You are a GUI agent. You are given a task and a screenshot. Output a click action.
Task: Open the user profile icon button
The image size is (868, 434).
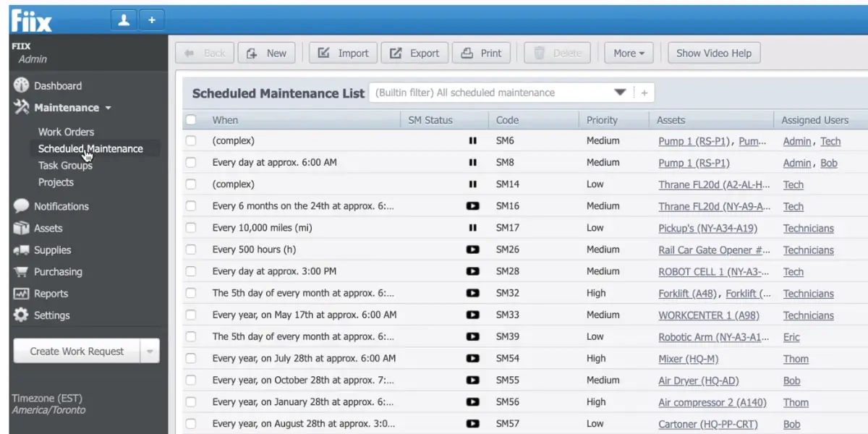click(124, 20)
